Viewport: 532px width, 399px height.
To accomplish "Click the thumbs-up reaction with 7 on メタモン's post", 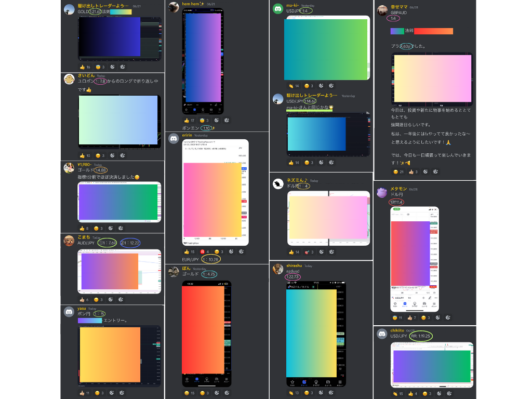I will click(x=411, y=317).
